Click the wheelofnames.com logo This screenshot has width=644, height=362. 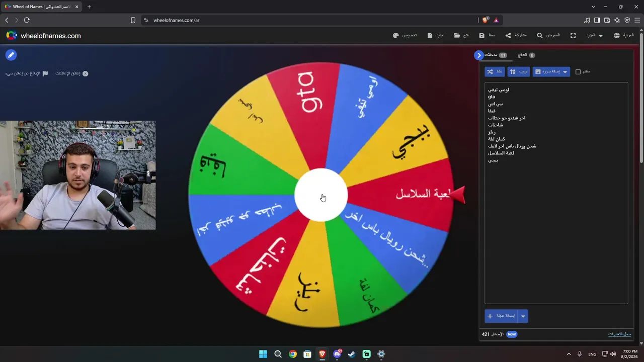[43, 36]
